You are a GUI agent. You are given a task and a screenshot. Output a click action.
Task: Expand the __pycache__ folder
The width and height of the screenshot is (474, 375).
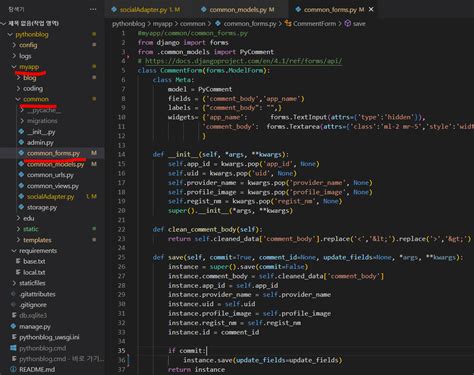tap(44, 110)
